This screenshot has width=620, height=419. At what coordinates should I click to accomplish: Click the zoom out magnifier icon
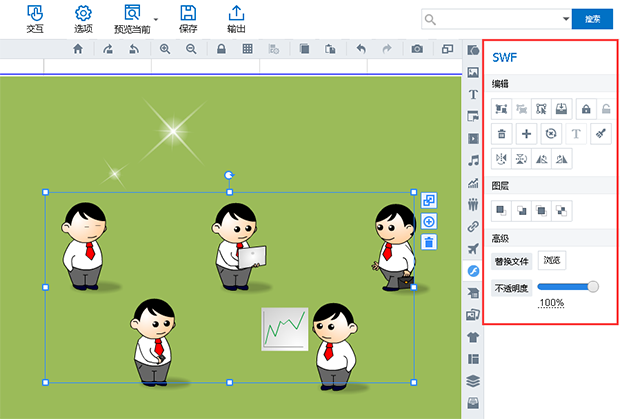coord(191,49)
